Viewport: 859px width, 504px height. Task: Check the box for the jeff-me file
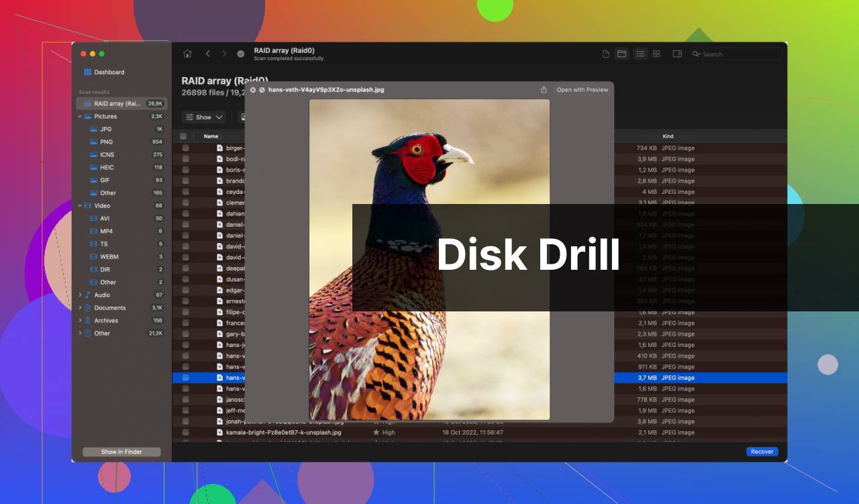pyautogui.click(x=185, y=410)
